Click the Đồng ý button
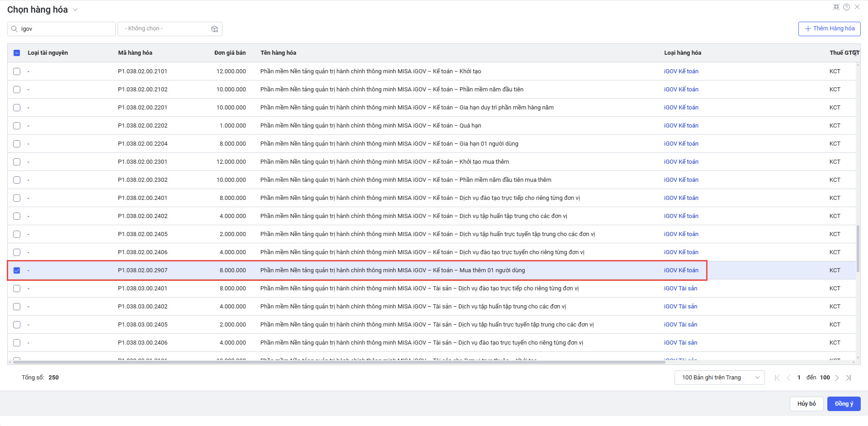 point(844,404)
